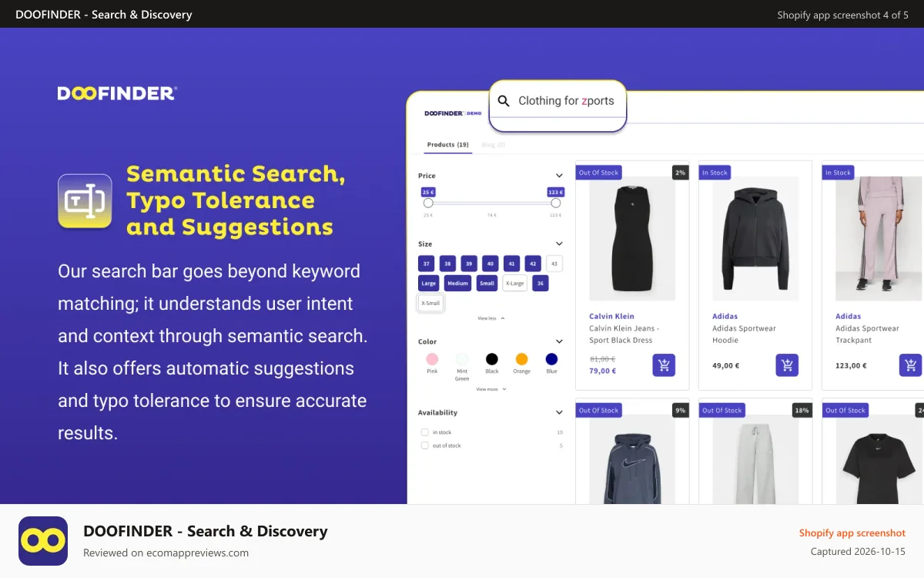Click the "Out Of Stock" badge on the dress
This screenshot has height=578, width=924.
(598, 173)
